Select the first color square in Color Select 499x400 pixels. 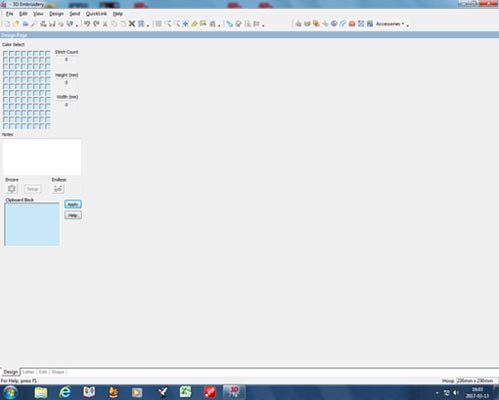click(x=5, y=53)
